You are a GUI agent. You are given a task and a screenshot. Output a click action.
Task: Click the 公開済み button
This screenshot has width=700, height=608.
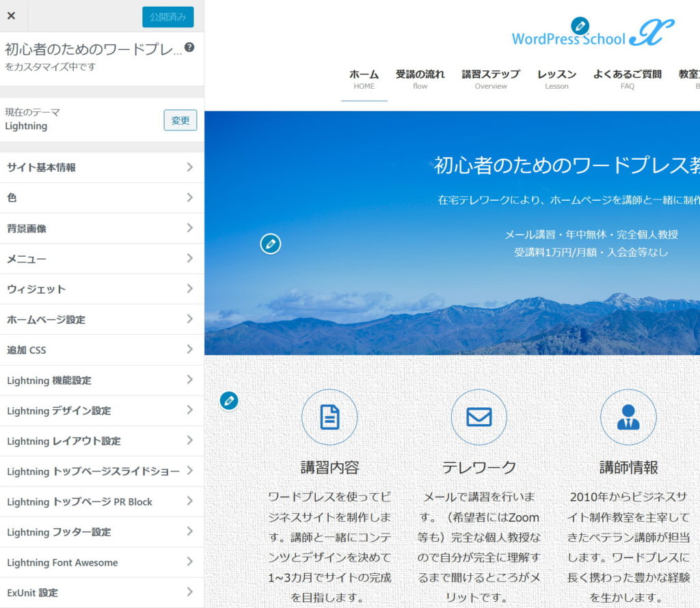pyautogui.click(x=167, y=17)
